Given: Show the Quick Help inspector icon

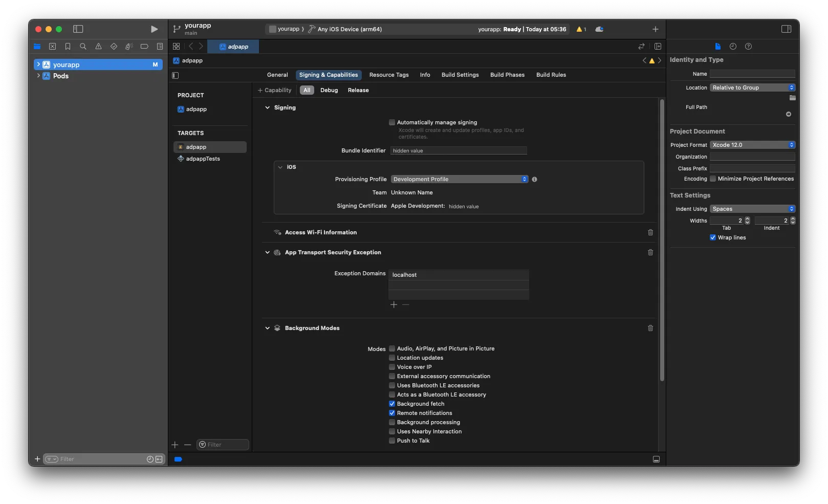Looking at the screenshot, I should [748, 47].
